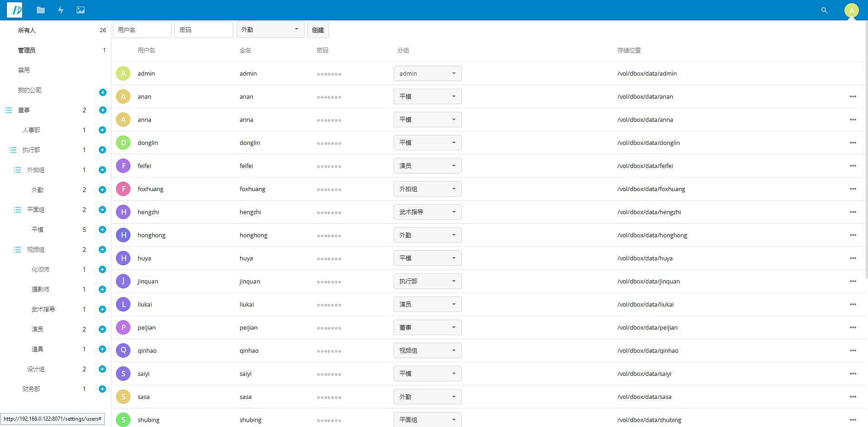Select 管理员 in sidebar
Viewport: 868px width, 427px height.
[x=27, y=50]
